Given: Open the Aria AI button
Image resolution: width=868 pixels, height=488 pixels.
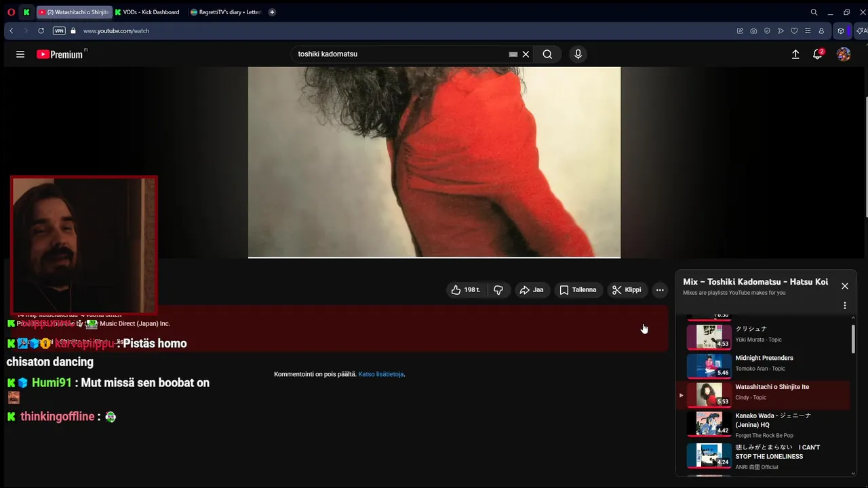Looking at the screenshot, I should tap(861, 30).
